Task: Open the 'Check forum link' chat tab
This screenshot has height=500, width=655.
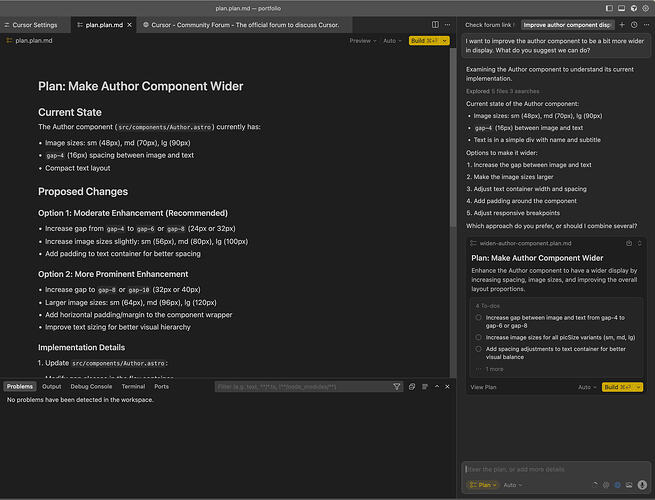Action: 489,25
